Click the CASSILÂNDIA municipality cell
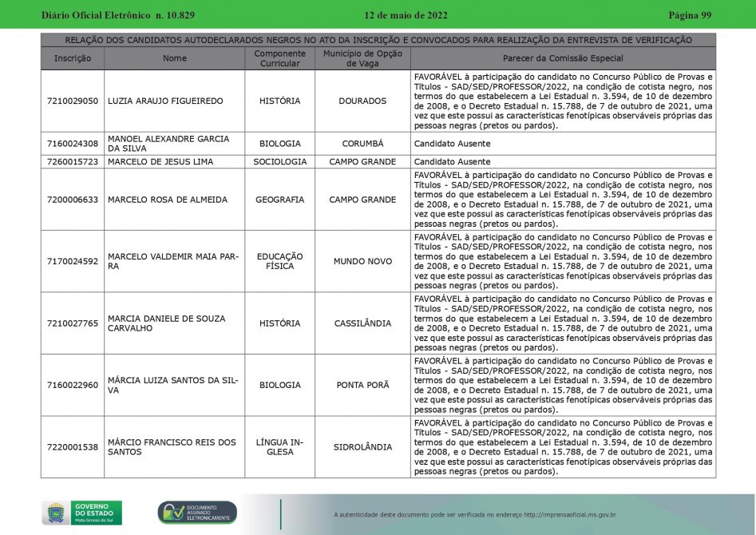This screenshot has width=756, height=535. pyautogui.click(x=362, y=323)
